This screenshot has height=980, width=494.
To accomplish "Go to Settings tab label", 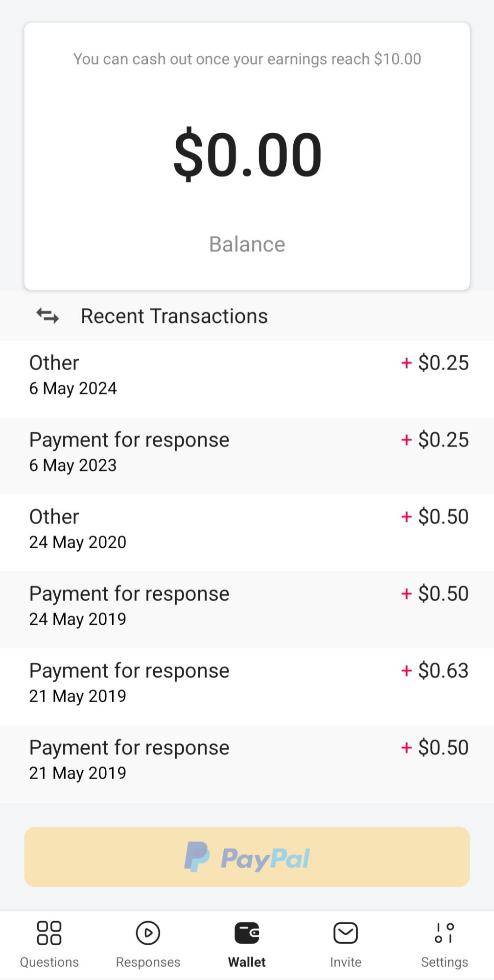I will 445,962.
